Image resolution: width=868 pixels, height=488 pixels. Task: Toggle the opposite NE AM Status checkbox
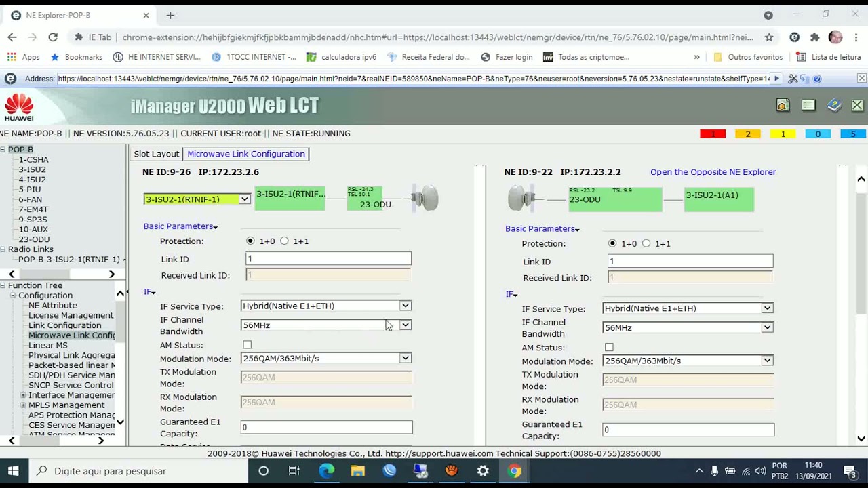pyautogui.click(x=609, y=348)
